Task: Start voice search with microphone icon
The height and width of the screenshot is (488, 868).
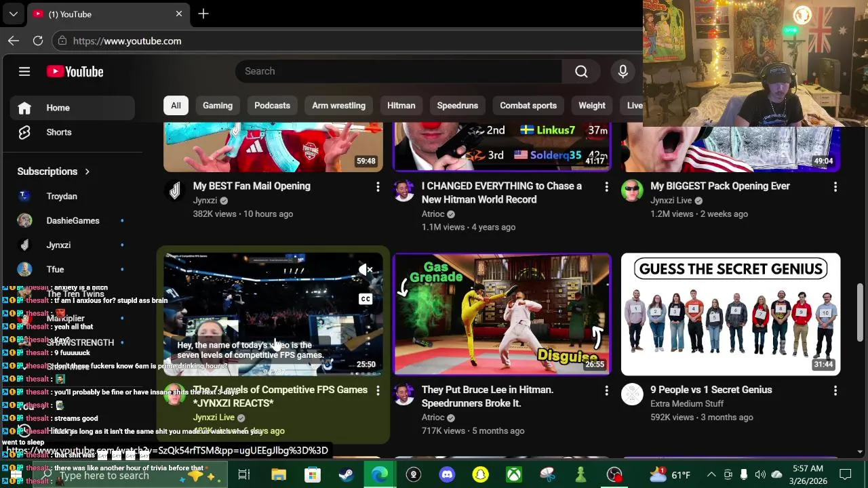Action: [x=623, y=71]
